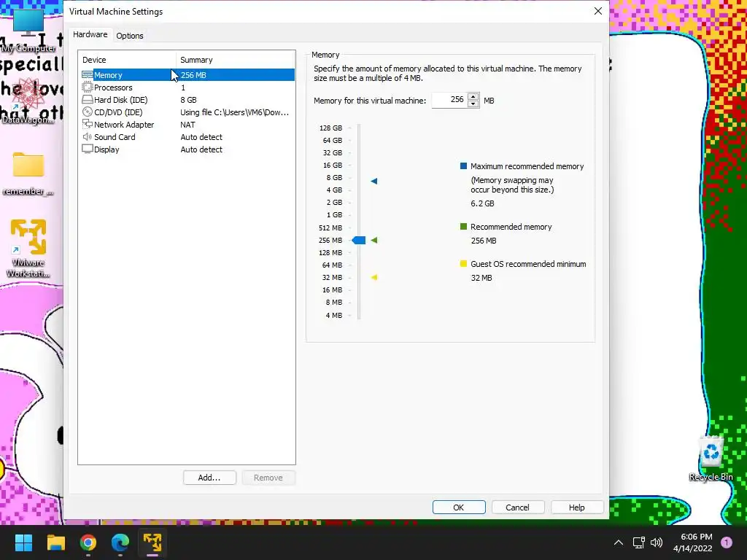Show hidden system tray icons
Screen dimensions: 747x560
[x=619, y=542]
